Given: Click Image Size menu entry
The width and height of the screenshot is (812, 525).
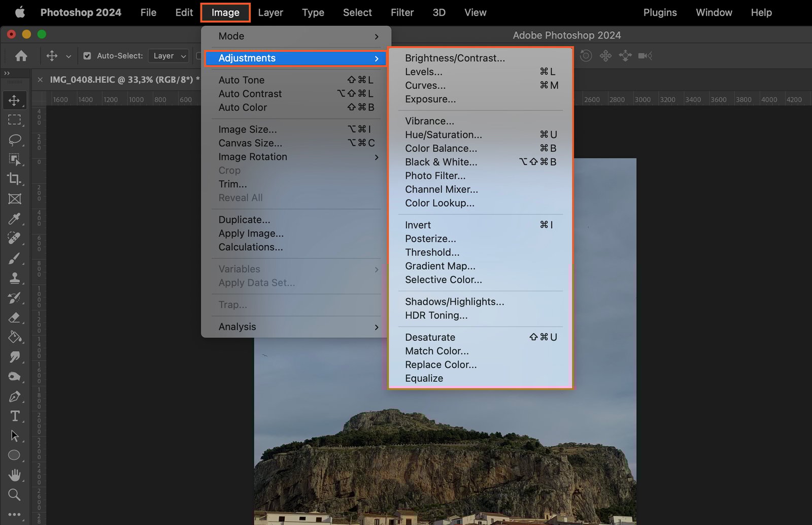Looking at the screenshot, I should pos(248,129).
